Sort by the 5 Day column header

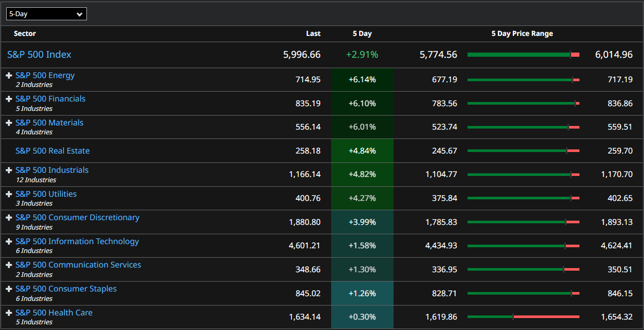[362, 34]
